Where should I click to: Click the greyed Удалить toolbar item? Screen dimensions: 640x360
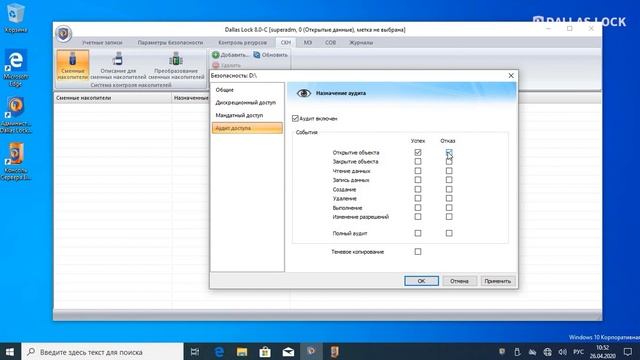pos(227,65)
